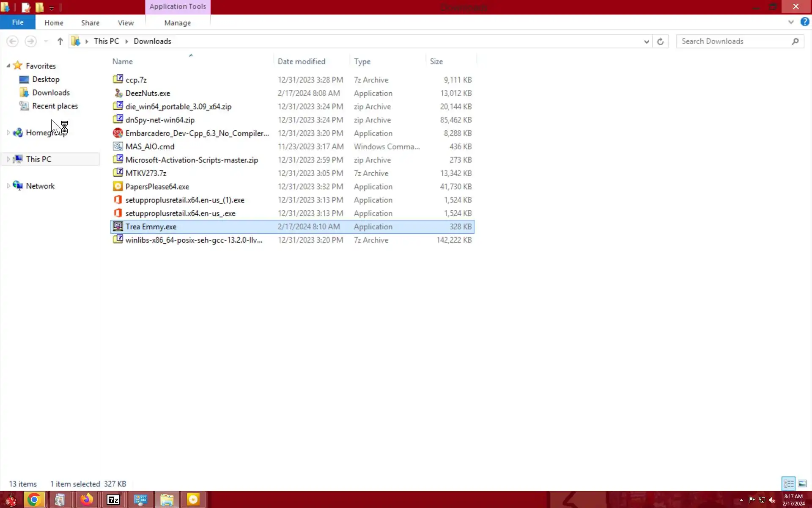Switch to Details view layout
The width and height of the screenshot is (812, 508).
click(x=788, y=483)
